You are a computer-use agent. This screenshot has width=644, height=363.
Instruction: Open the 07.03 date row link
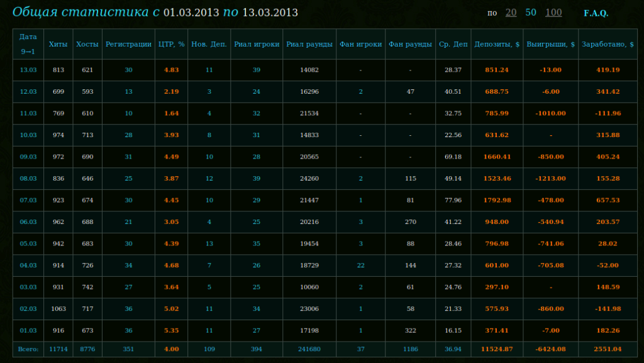[28, 201]
